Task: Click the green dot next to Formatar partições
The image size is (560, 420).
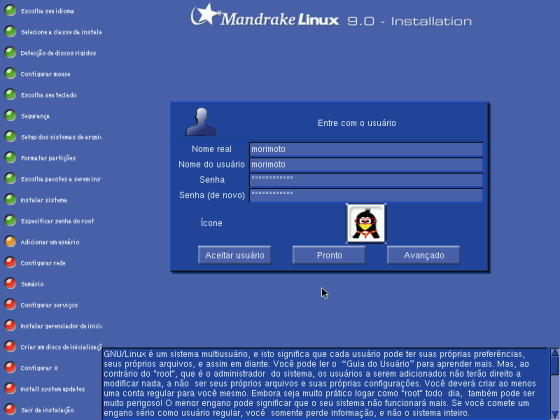Action: [x=10, y=158]
